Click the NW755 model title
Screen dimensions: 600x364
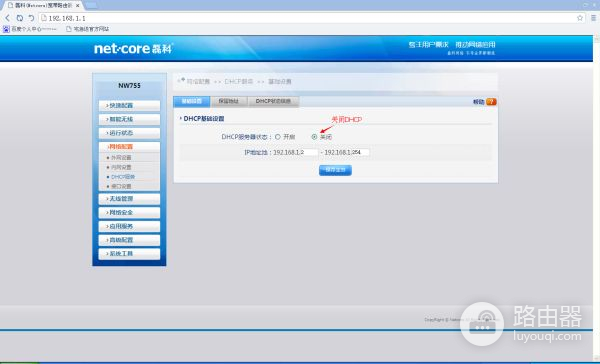click(129, 86)
